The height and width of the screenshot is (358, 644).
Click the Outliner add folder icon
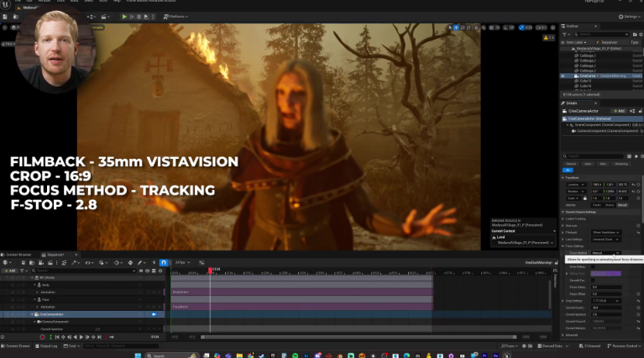point(635,34)
